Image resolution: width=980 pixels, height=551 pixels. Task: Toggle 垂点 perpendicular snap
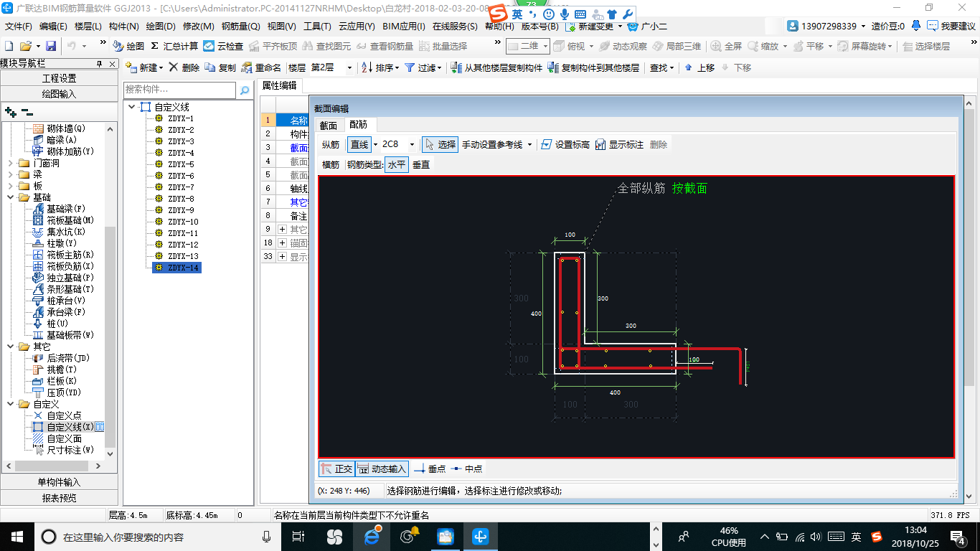[430, 468]
